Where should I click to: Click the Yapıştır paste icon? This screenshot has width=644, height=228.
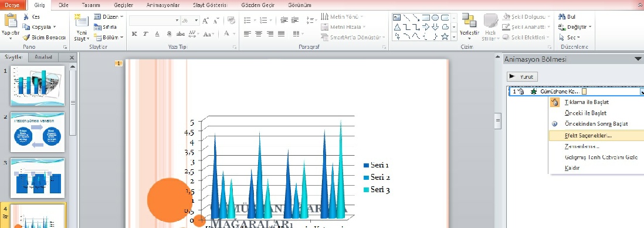pos(11,21)
